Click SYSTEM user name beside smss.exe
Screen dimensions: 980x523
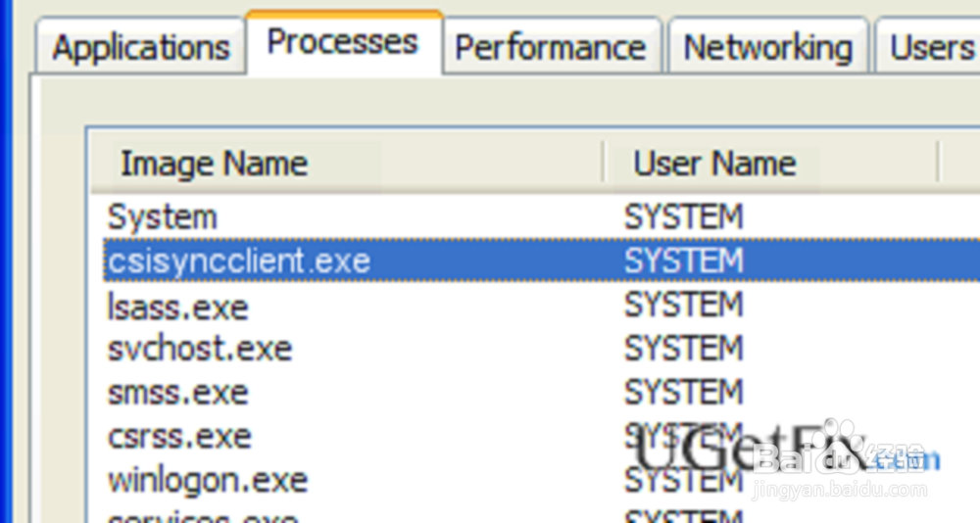click(x=684, y=393)
